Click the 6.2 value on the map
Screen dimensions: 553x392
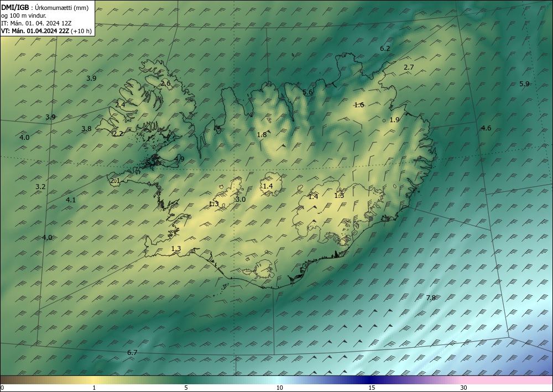pos(385,49)
